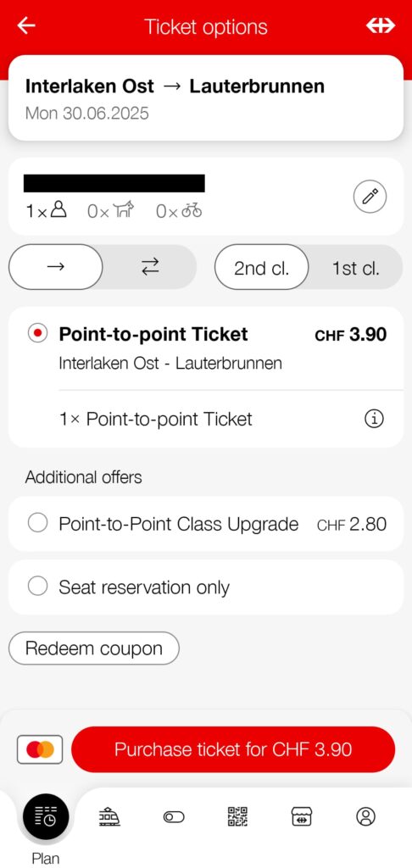
Task: Tap Purchase ticket for CHF 3.90
Action: 233,749
